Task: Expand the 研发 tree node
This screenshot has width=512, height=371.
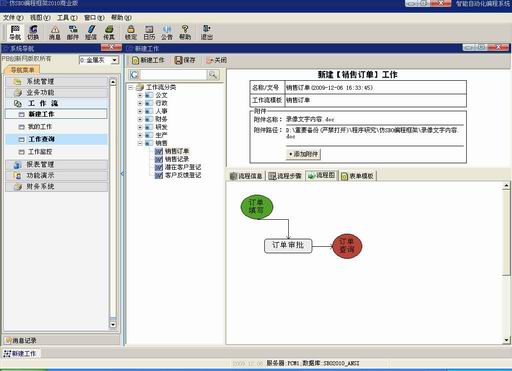Action: pyautogui.click(x=140, y=127)
